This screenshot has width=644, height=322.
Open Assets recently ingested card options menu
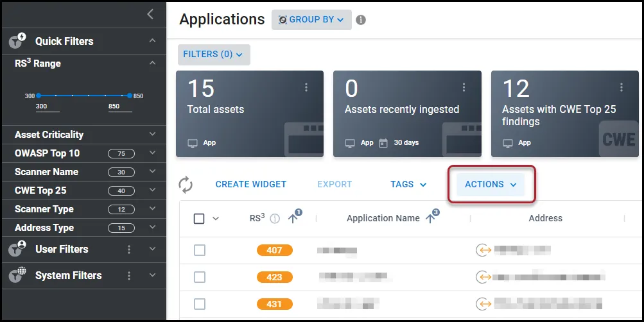(464, 87)
